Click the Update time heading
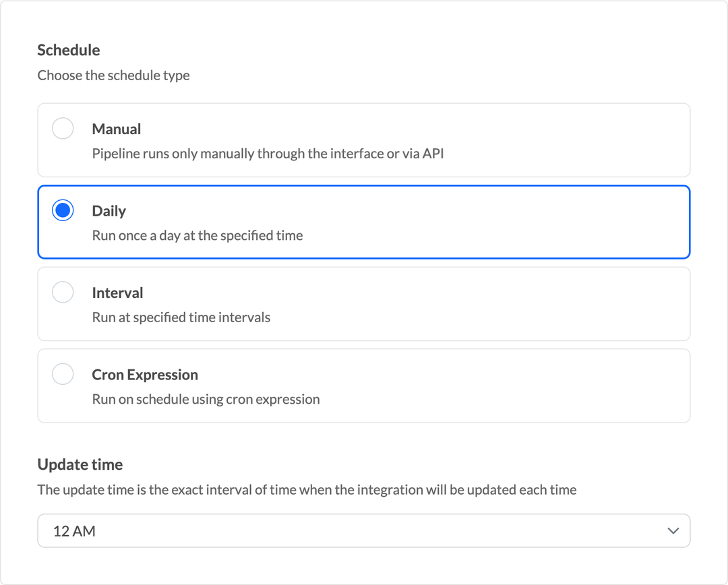 click(x=80, y=464)
